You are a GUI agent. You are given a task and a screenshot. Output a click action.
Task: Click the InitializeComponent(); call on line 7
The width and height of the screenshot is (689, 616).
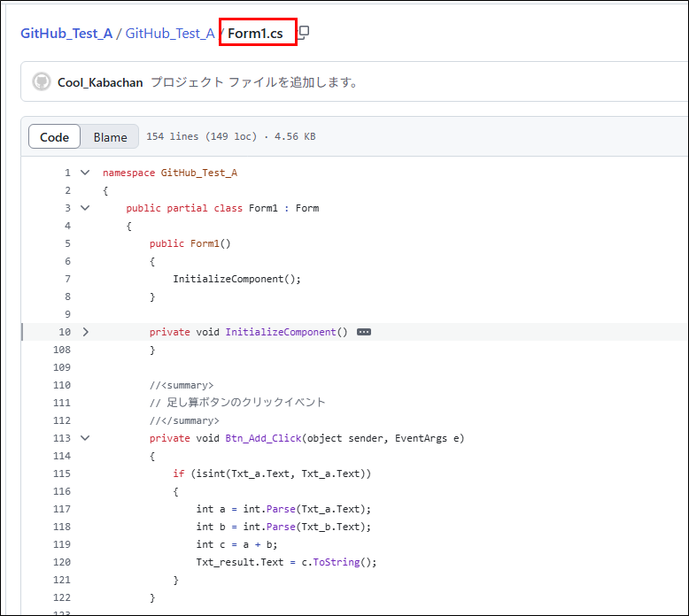236,279
